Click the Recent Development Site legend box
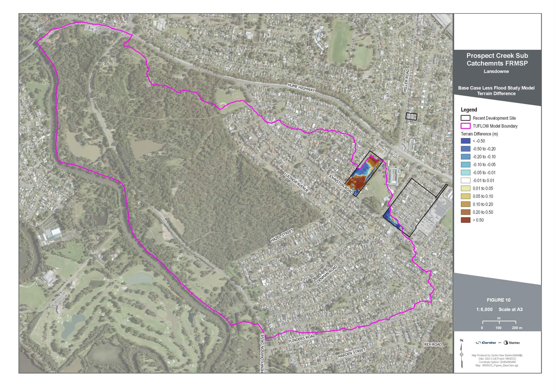Image resolution: width=555 pixels, height=392 pixels. coord(465,118)
